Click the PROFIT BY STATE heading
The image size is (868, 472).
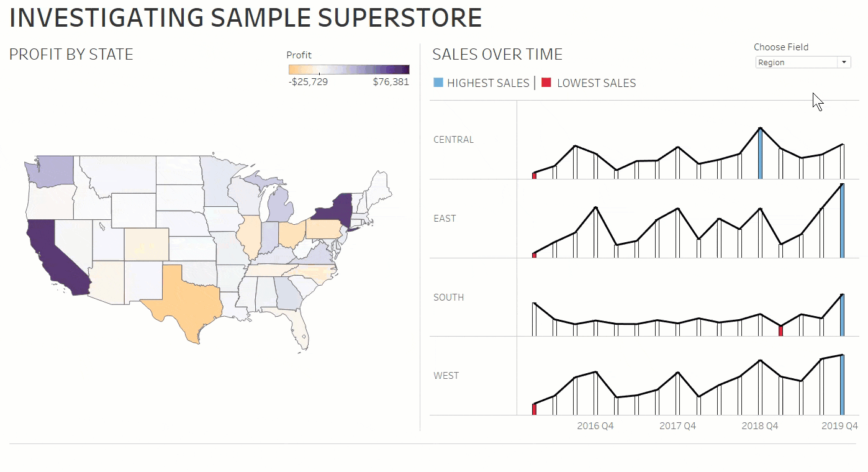pyautogui.click(x=71, y=54)
